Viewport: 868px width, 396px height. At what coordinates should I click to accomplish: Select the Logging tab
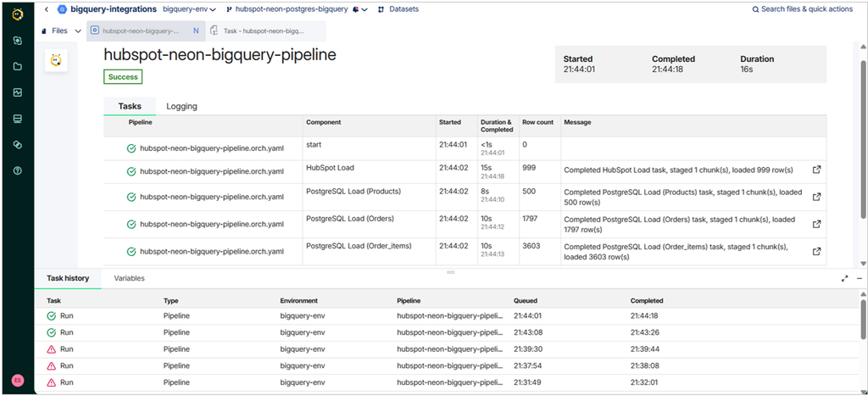(x=181, y=106)
